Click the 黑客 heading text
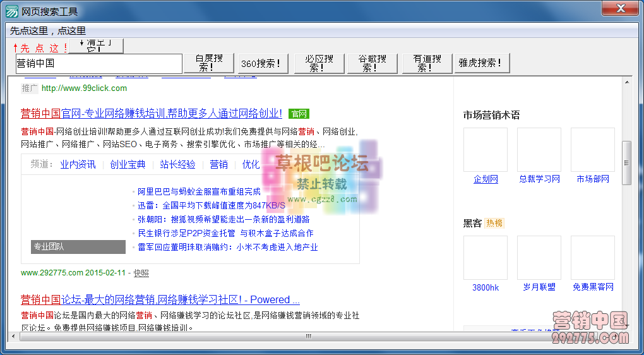Viewport: 644px width, 355px height. [x=472, y=223]
